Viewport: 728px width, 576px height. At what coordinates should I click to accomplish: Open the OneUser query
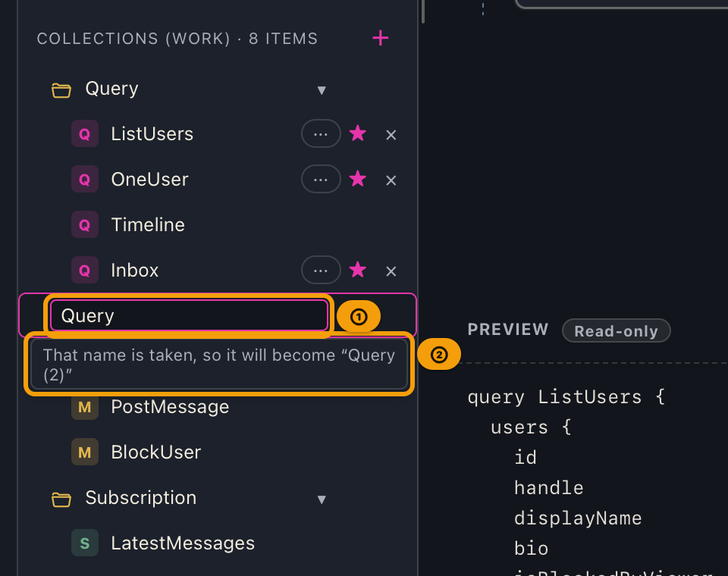click(x=149, y=180)
